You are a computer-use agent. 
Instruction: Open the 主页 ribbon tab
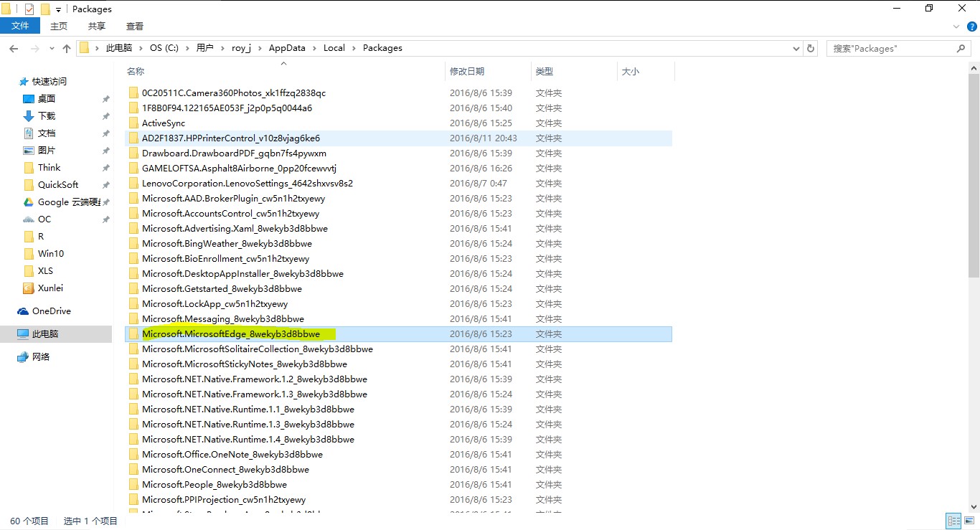[59, 26]
